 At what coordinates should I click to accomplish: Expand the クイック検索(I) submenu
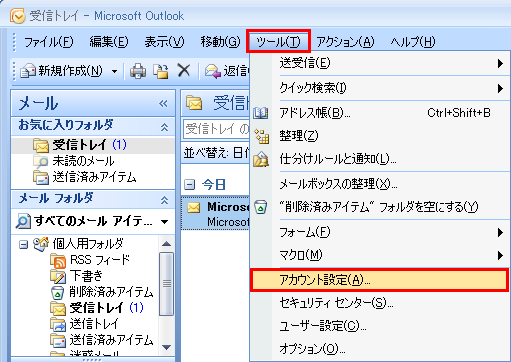point(380,88)
